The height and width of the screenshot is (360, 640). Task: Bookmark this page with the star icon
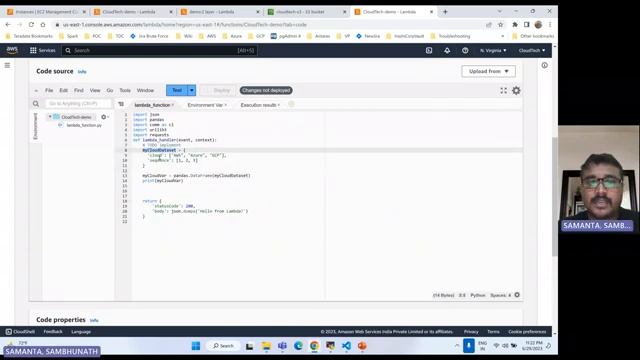[x=500, y=25]
